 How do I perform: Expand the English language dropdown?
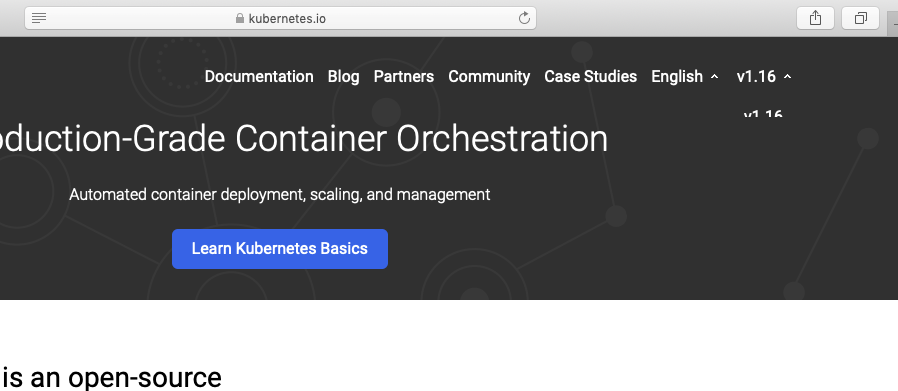coord(684,76)
